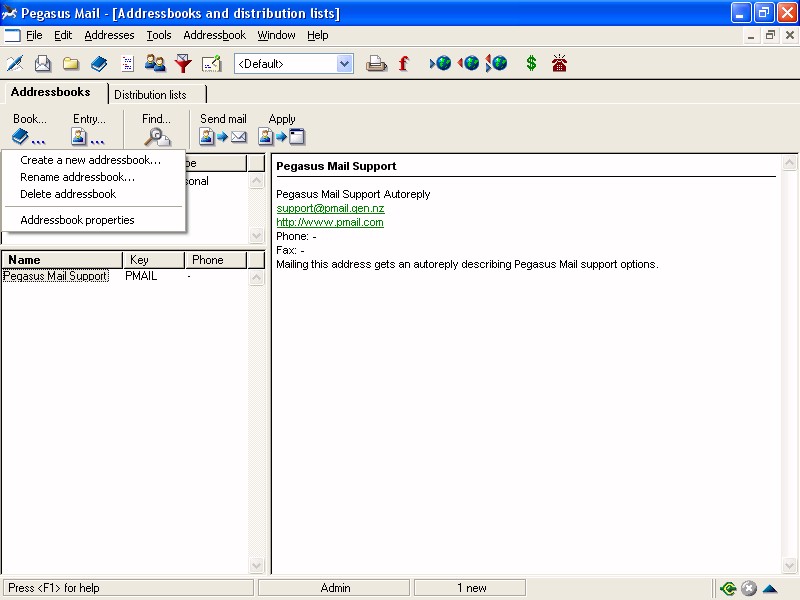Click the '1 new' status bar field

pos(470,588)
